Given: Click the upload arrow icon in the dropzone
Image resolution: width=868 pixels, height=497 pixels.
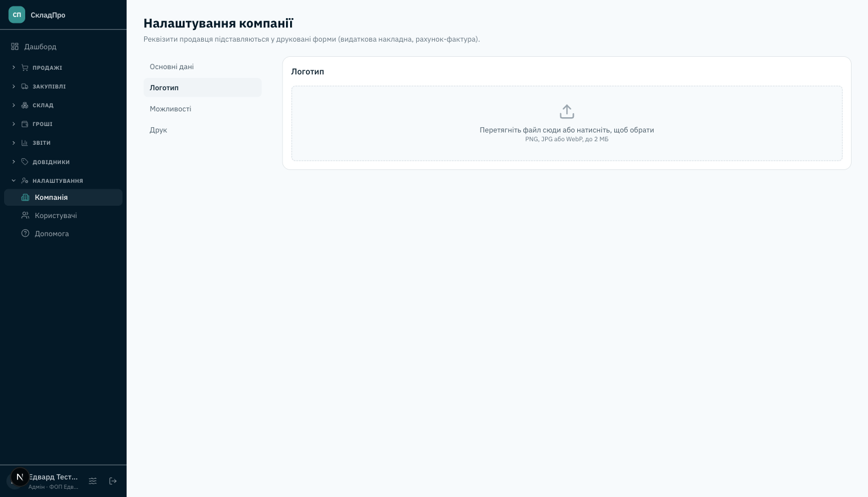Looking at the screenshot, I should pyautogui.click(x=567, y=111).
